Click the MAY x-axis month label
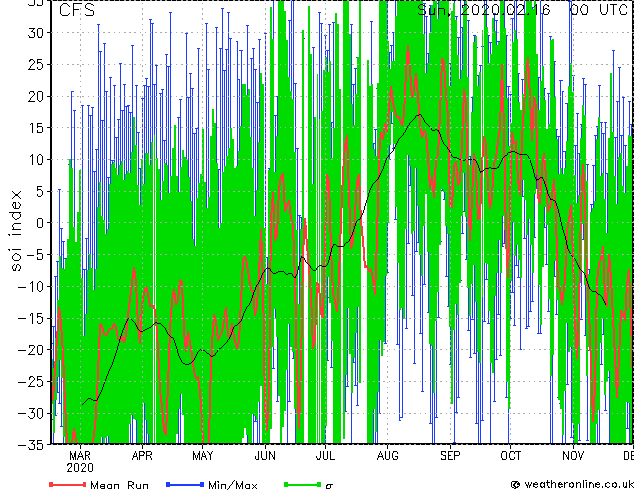Viewport: 634px width, 490px height. (x=203, y=456)
